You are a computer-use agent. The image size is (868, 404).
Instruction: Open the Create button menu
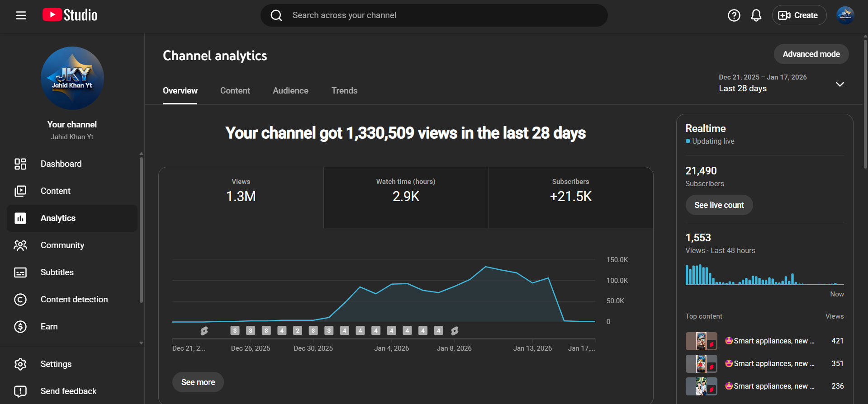[x=799, y=15]
